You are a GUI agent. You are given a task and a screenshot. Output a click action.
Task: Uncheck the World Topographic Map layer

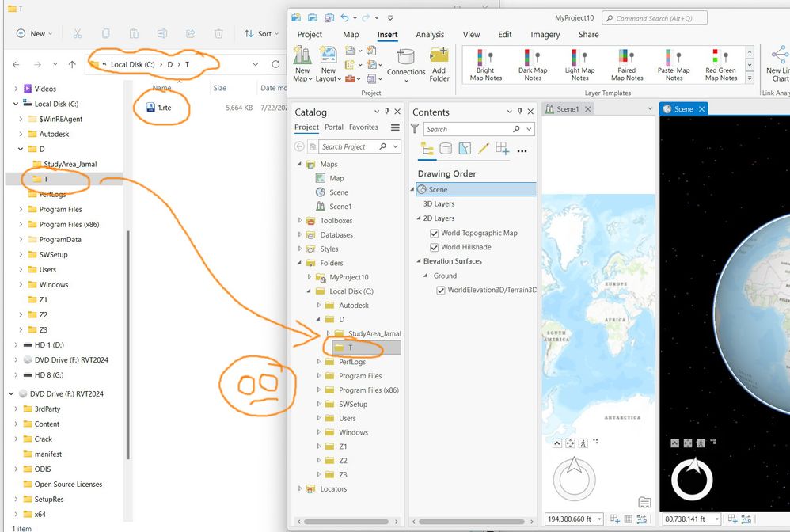coord(434,234)
